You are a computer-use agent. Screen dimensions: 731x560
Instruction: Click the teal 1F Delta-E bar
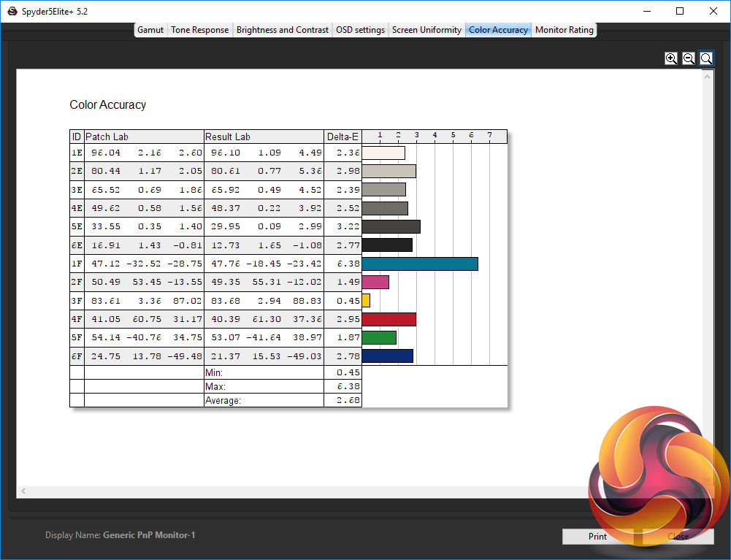420,264
